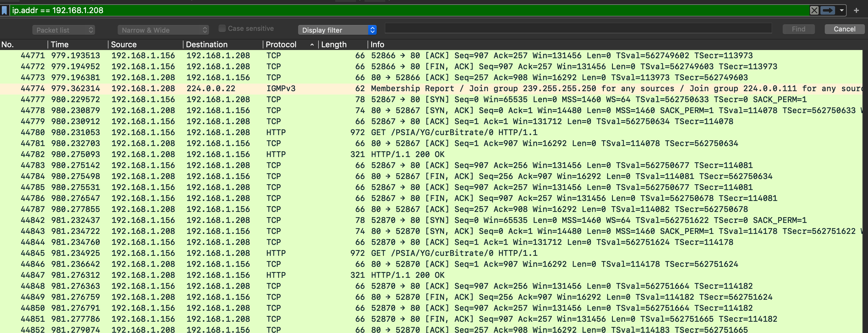Sort packets by the Protocol column

pyautogui.click(x=281, y=44)
